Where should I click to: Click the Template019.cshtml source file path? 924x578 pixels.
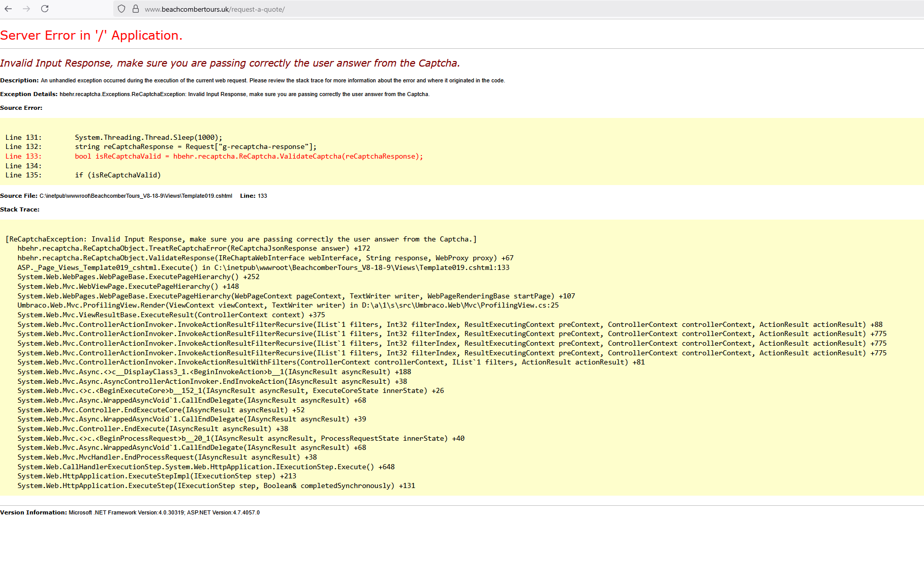tap(136, 196)
